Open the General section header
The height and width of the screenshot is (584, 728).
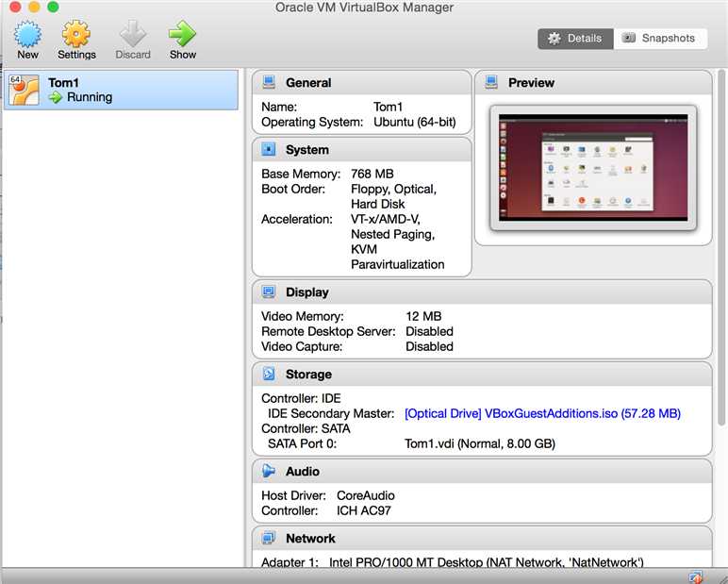tap(362, 83)
